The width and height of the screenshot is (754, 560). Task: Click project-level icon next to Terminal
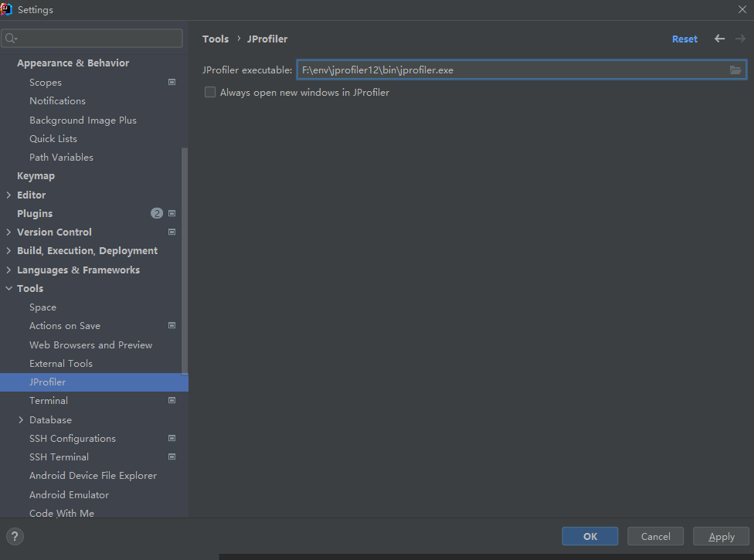click(172, 400)
